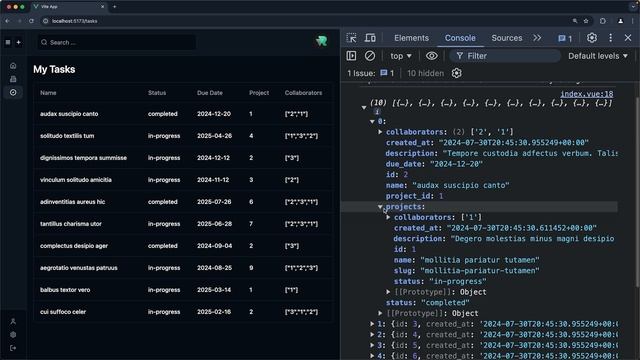Toggle the live expression eye icon

(431, 56)
